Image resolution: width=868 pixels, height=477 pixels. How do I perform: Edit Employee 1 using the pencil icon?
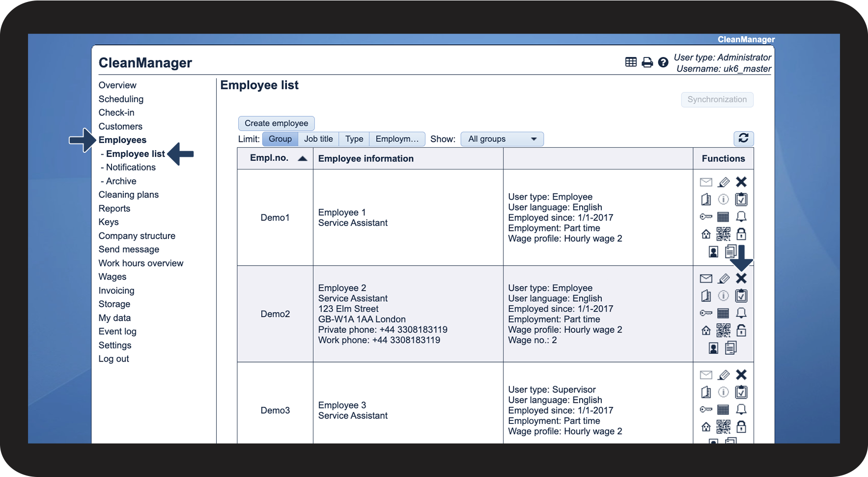click(x=724, y=182)
